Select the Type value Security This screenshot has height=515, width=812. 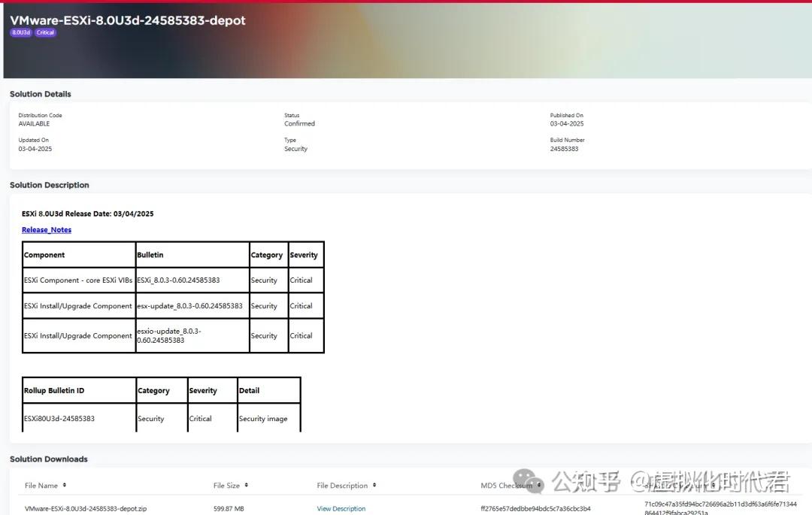click(x=295, y=149)
